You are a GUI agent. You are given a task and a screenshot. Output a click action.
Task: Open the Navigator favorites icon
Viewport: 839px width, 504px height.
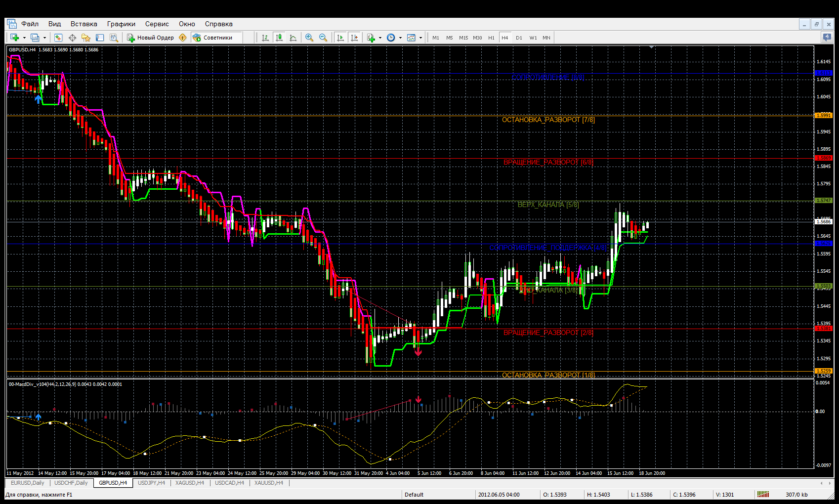pyautogui.click(x=86, y=38)
